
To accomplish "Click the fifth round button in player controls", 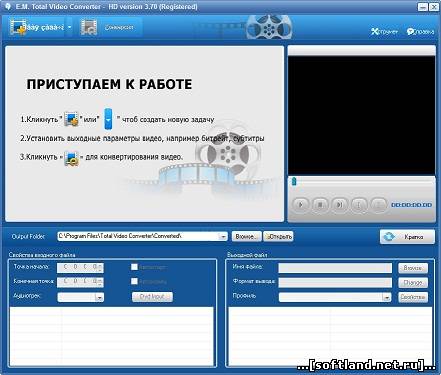I will tap(378, 204).
